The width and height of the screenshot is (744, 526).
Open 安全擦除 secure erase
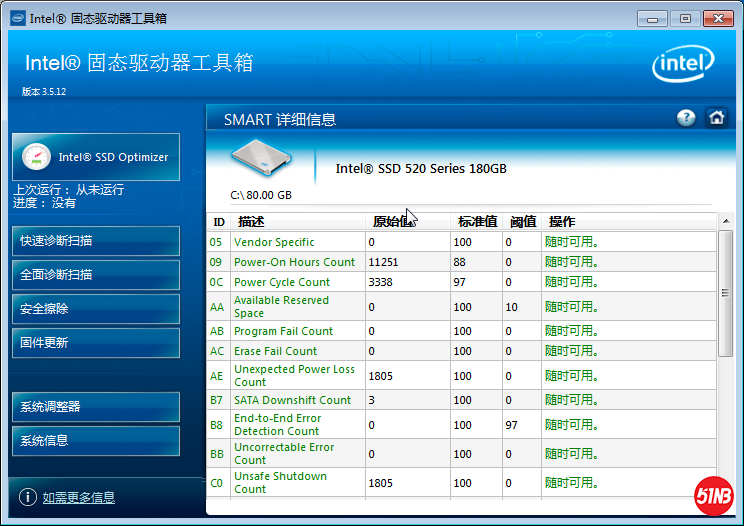pyautogui.click(x=96, y=309)
